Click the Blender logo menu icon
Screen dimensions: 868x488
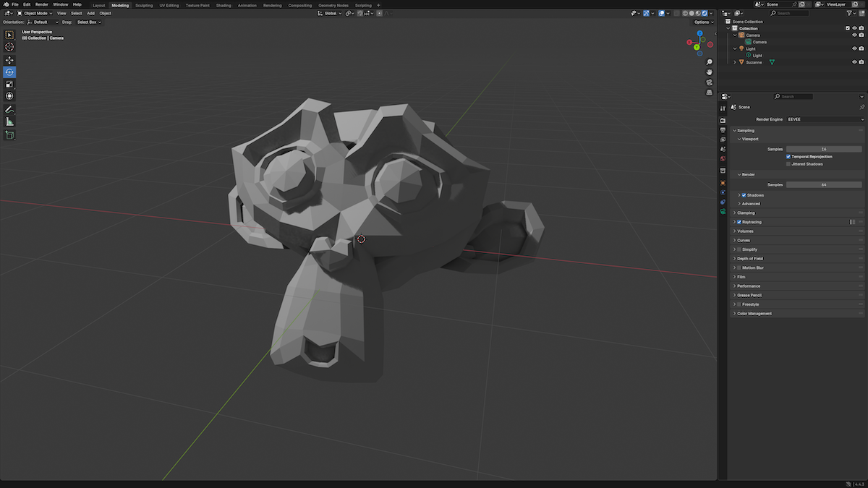5,4
